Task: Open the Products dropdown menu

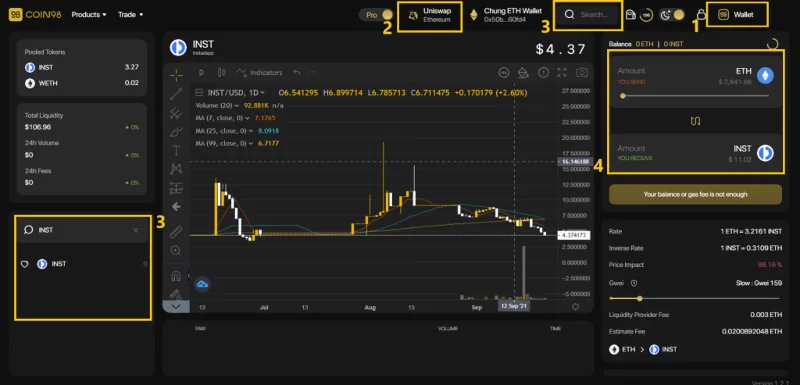Action: coord(89,15)
